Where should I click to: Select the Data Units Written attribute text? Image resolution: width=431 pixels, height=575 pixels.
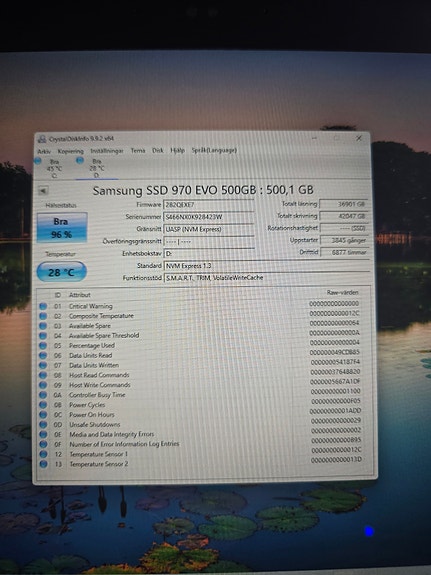tap(94, 365)
